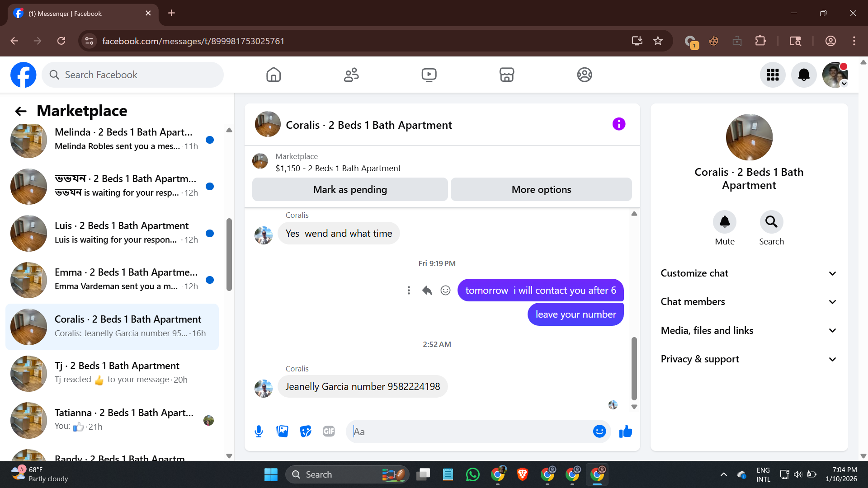Open Friends tab in top navigation
The image size is (868, 488).
tap(351, 75)
